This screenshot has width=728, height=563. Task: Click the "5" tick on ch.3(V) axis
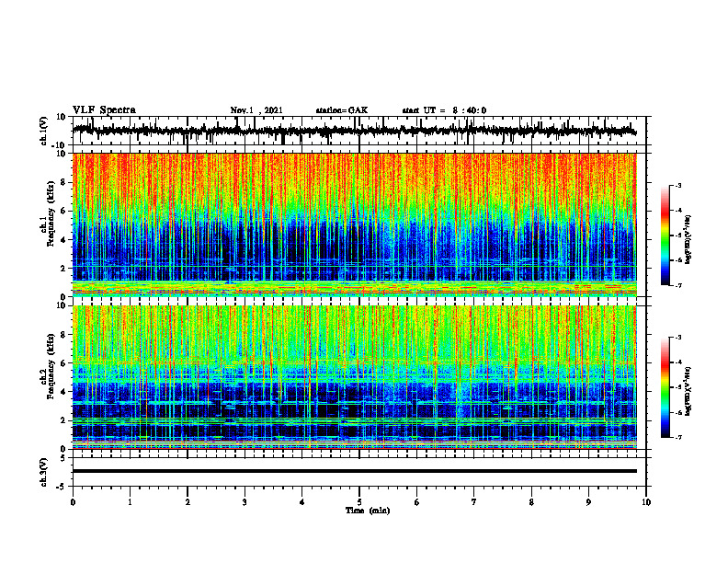63,458
